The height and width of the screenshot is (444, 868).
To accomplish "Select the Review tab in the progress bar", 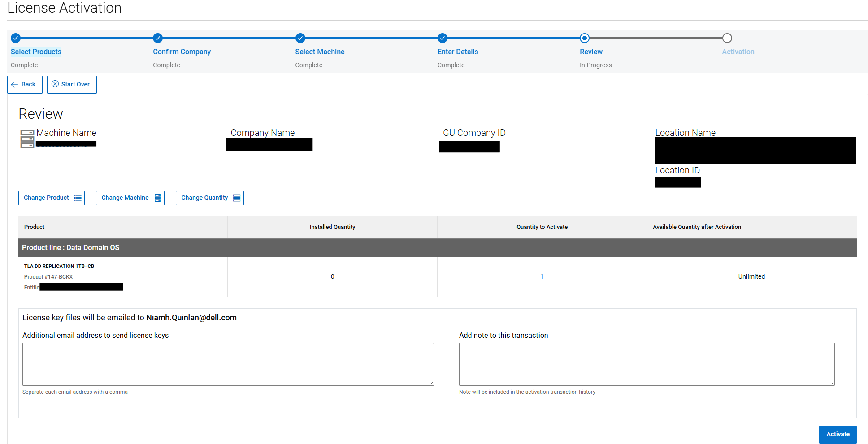I will pos(591,52).
